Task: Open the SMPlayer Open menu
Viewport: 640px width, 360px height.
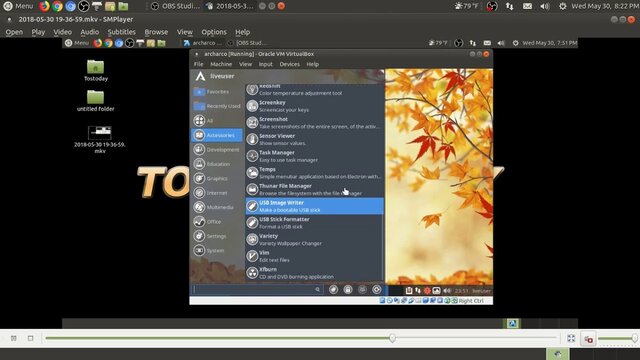Action: coord(14,32)
